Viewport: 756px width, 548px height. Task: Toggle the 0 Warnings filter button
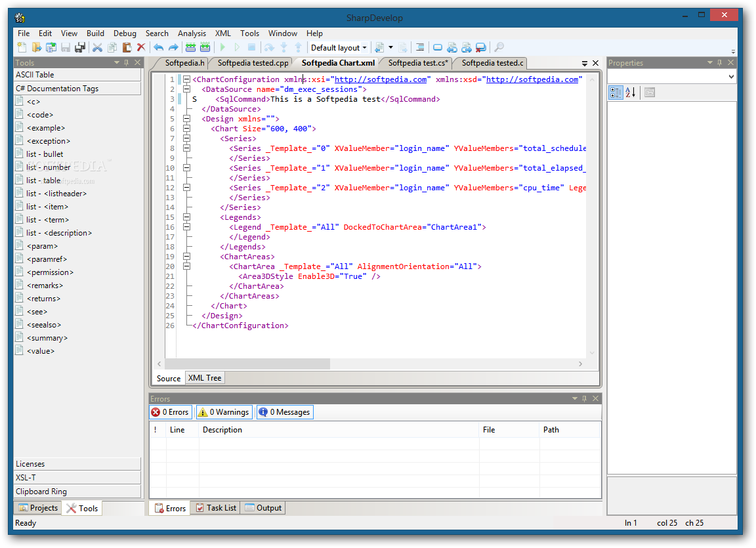[224, 412]
